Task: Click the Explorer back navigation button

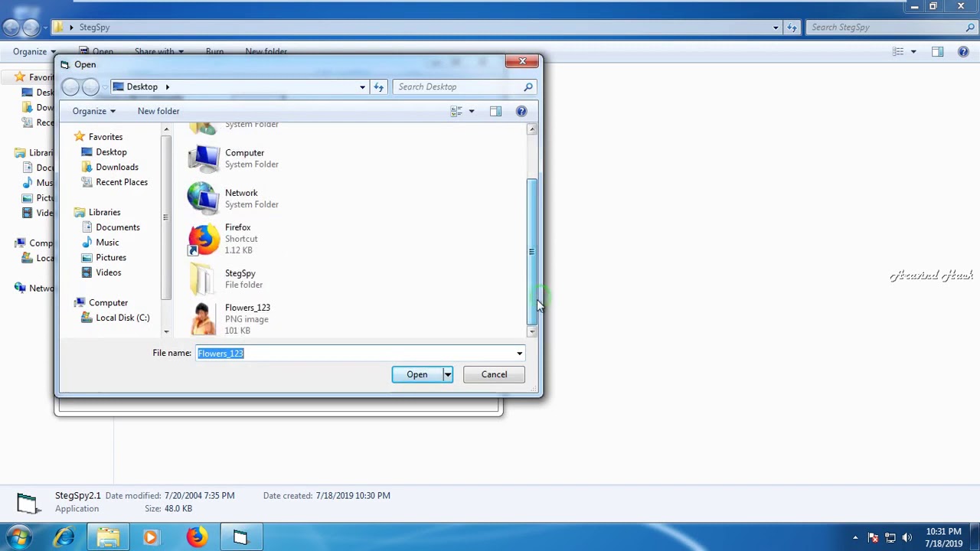Action: [11, 27]
